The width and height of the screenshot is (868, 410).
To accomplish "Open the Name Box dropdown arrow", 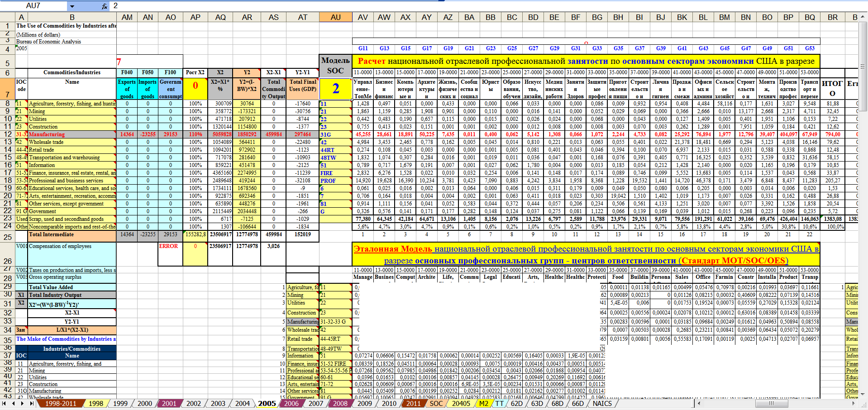I will point(72,6).
